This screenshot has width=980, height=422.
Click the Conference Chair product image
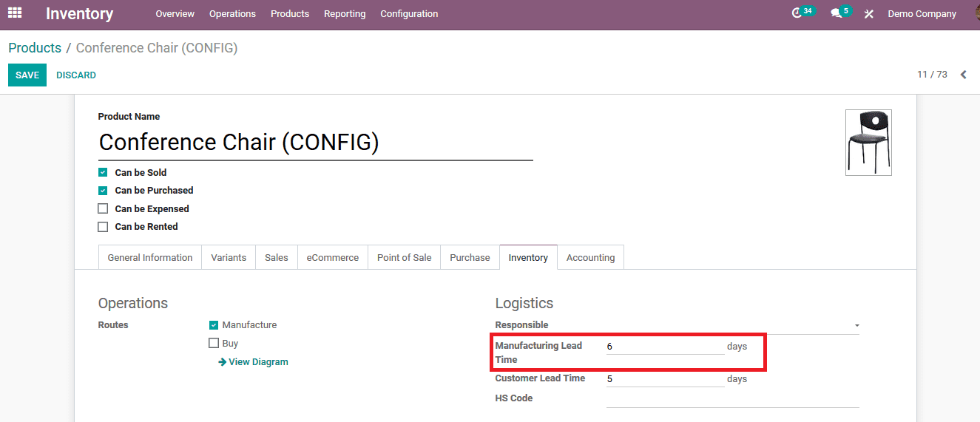point(868,143)
